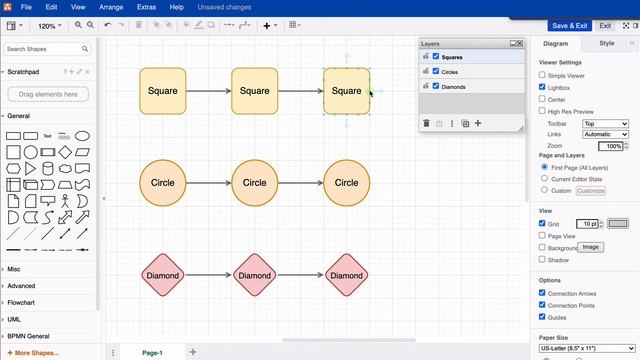Select the diamond shape in General palette

pyautogui.click(x=65, y=152)
